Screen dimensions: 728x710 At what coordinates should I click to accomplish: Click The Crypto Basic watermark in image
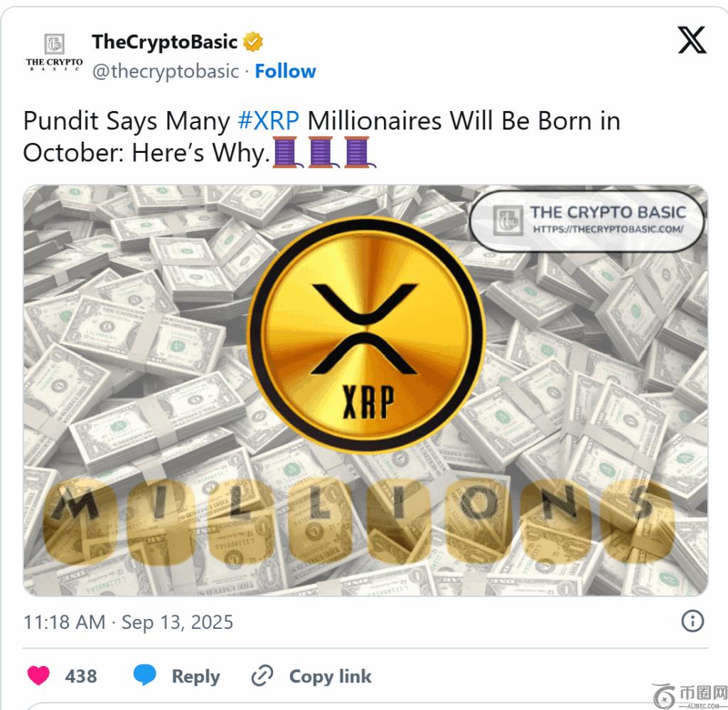[x=587, y=221]
